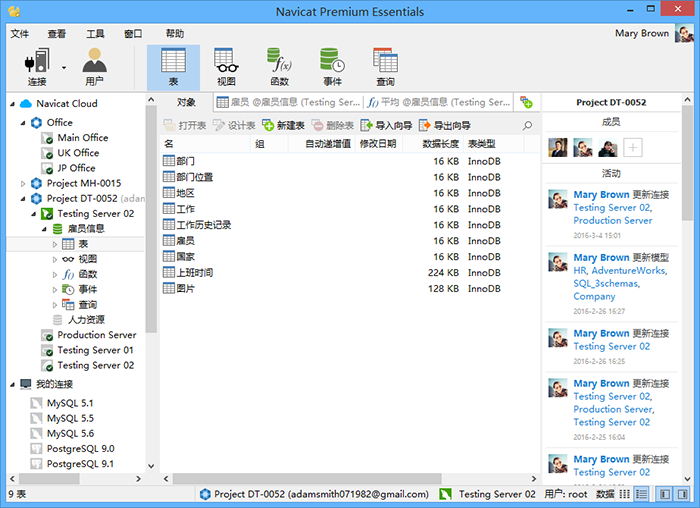
Task: Add a project member with plus button
Action: 633,147
